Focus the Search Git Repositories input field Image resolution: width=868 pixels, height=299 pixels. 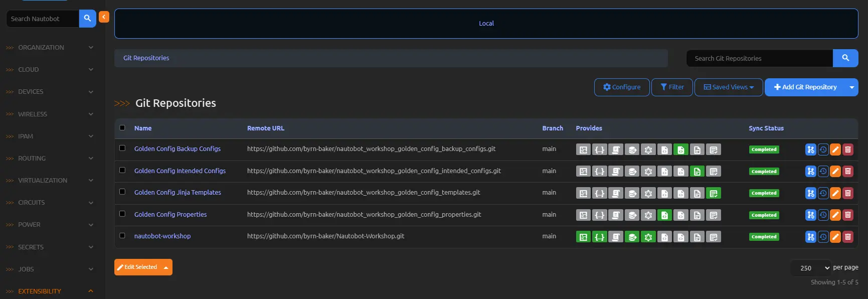point(760,58)
